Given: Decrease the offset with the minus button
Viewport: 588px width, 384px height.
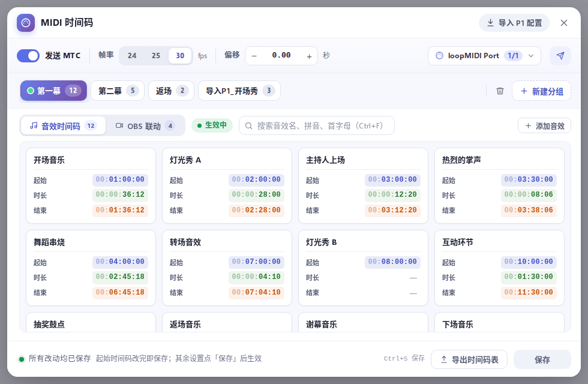Looking at the screenshot, I should click(254, 56).
